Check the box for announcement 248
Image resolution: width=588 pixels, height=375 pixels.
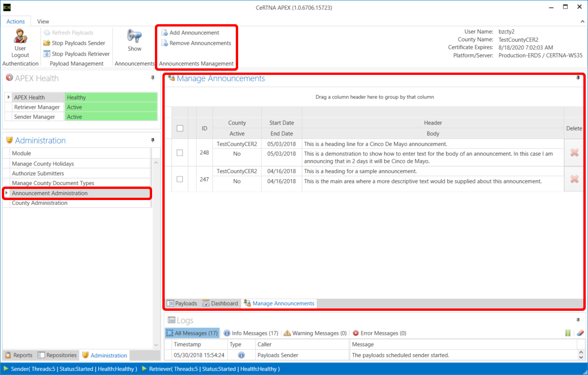coord(180,153)
